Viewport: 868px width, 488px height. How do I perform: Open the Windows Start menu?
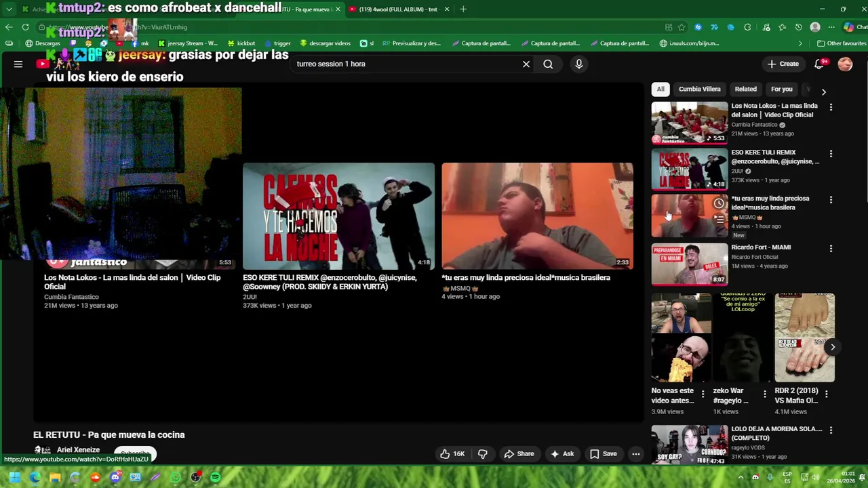14,478
